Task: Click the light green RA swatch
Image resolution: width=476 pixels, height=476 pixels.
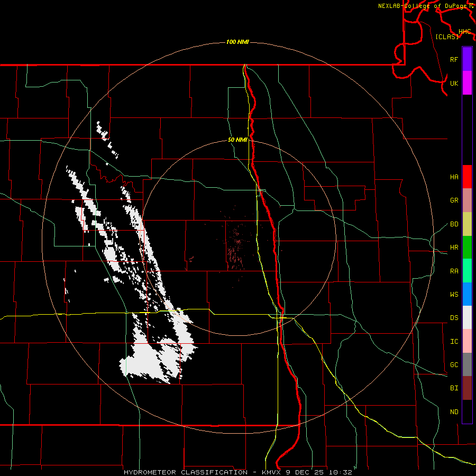Action: (467, 271)
